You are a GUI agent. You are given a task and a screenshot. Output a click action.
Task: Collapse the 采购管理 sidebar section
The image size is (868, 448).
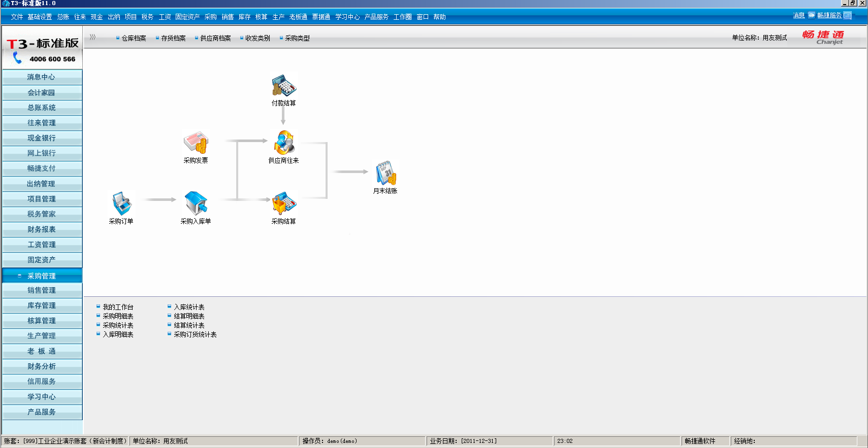[42, 275]
